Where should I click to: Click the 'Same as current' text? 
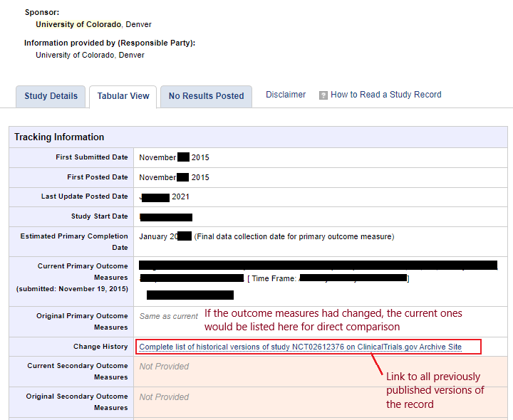tap(168, 316)
